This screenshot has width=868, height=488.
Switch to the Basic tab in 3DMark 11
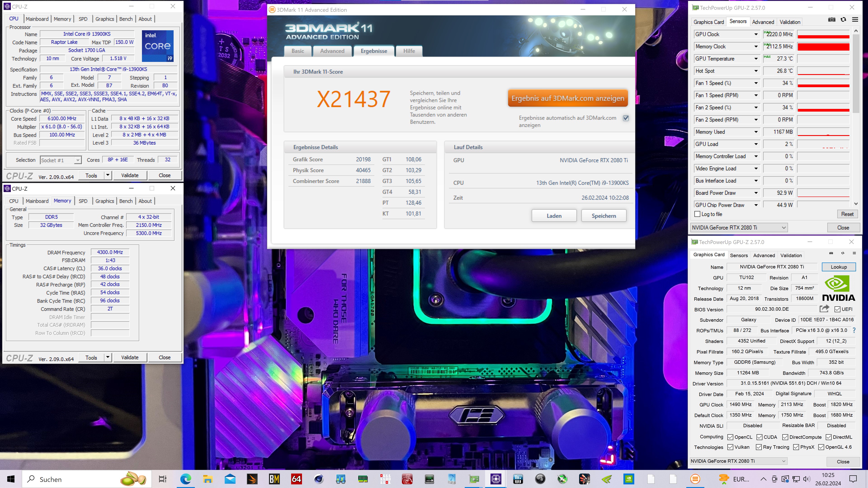coord(297,51)
